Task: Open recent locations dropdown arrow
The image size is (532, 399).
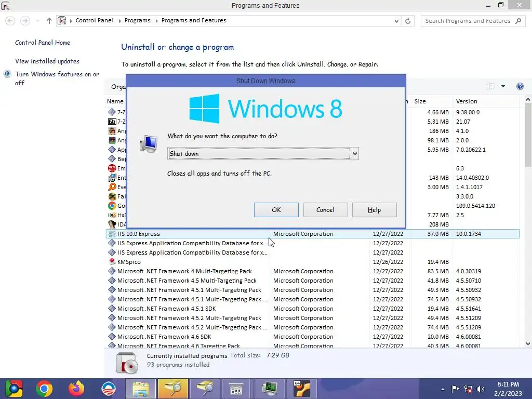Action: [37, 21]
